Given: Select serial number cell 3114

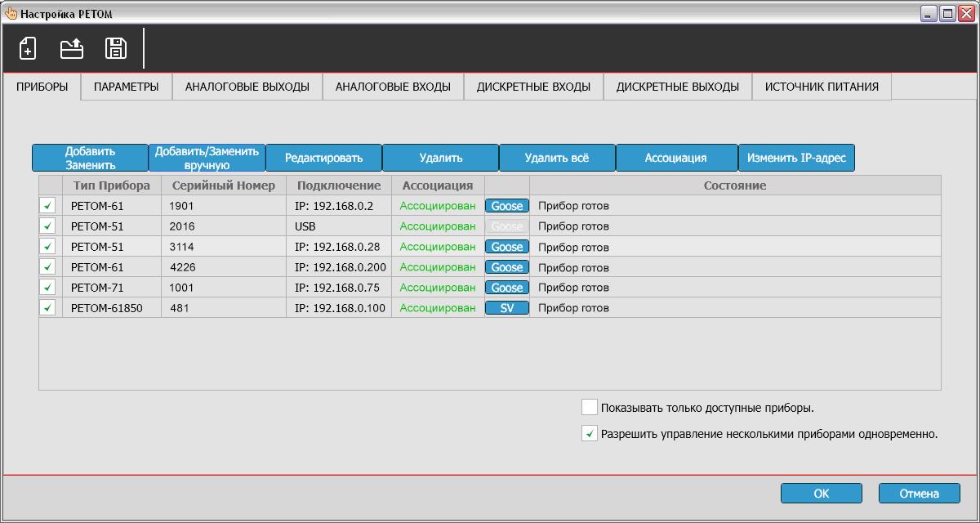Looking at the screenshot, I should 224,247.
